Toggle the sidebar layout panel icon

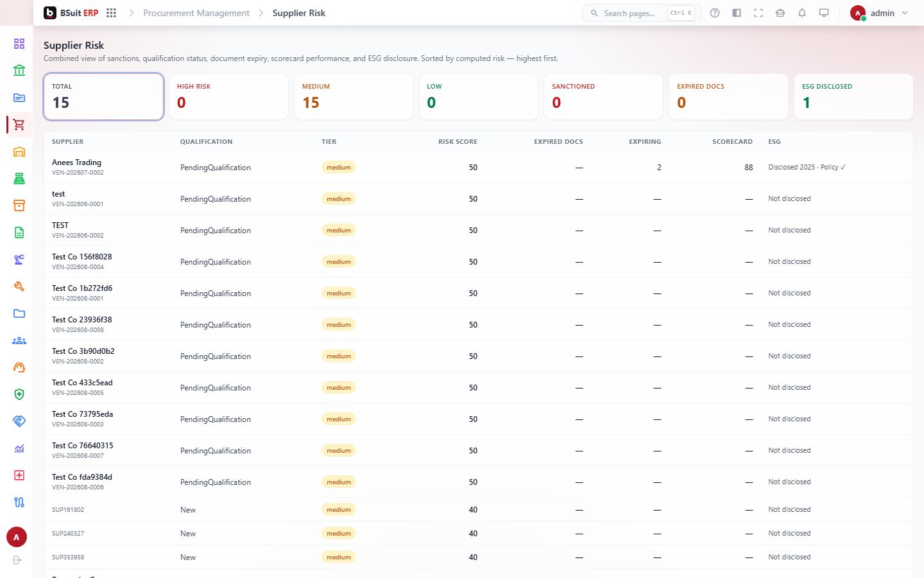click(x=737, y=13)
